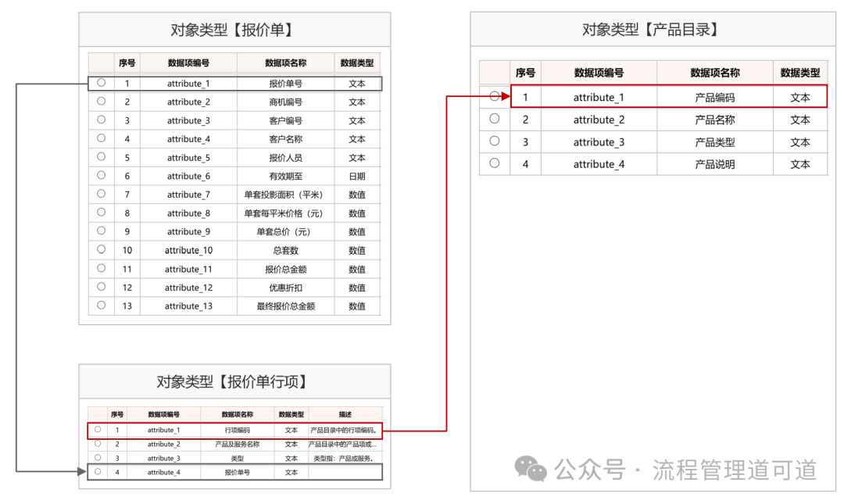Click the attribute_10 cell for 总套数
Viewport: 844px width, 504px height.
point(188,250)
